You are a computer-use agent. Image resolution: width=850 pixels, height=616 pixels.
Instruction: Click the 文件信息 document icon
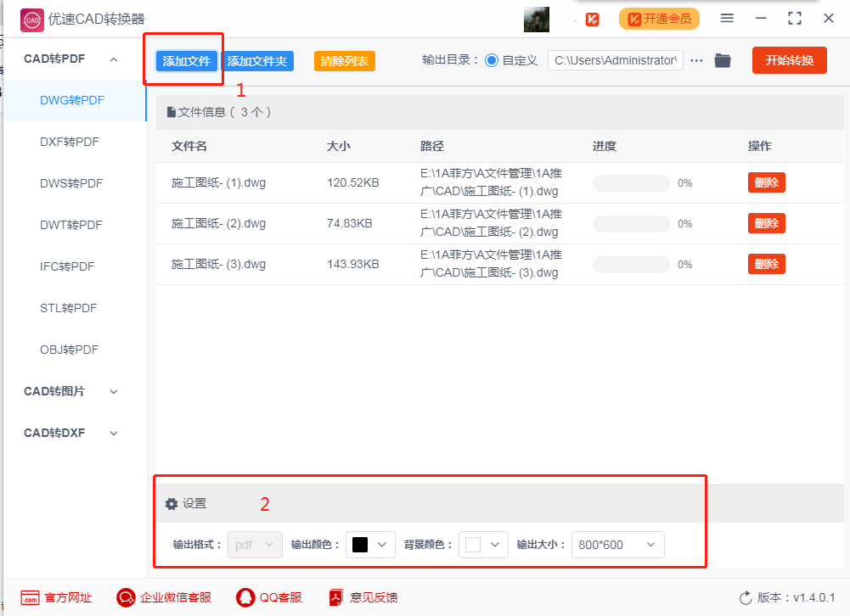coord(172,112)
